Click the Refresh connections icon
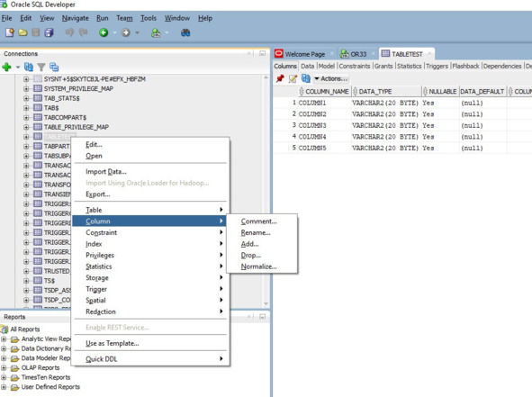 [x=29, y=68]
